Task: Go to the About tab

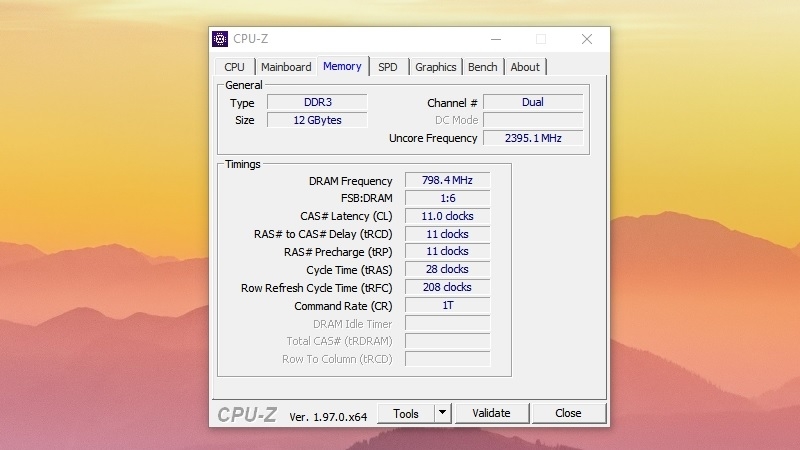Action: [525, 67]
